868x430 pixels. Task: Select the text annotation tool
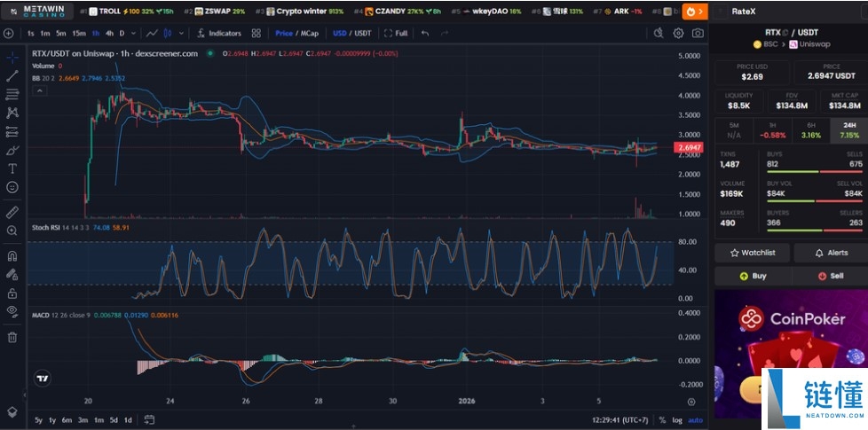[x=12, y=168]
